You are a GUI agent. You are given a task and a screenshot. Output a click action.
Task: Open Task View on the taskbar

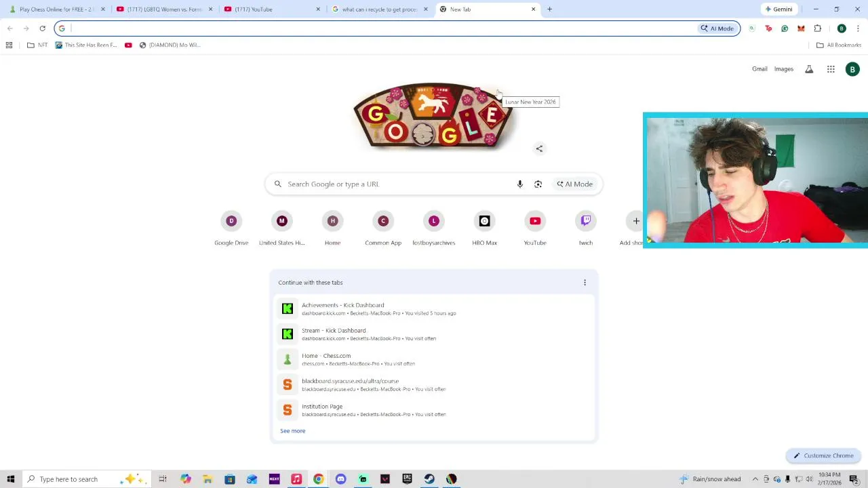tap(163, 479)
